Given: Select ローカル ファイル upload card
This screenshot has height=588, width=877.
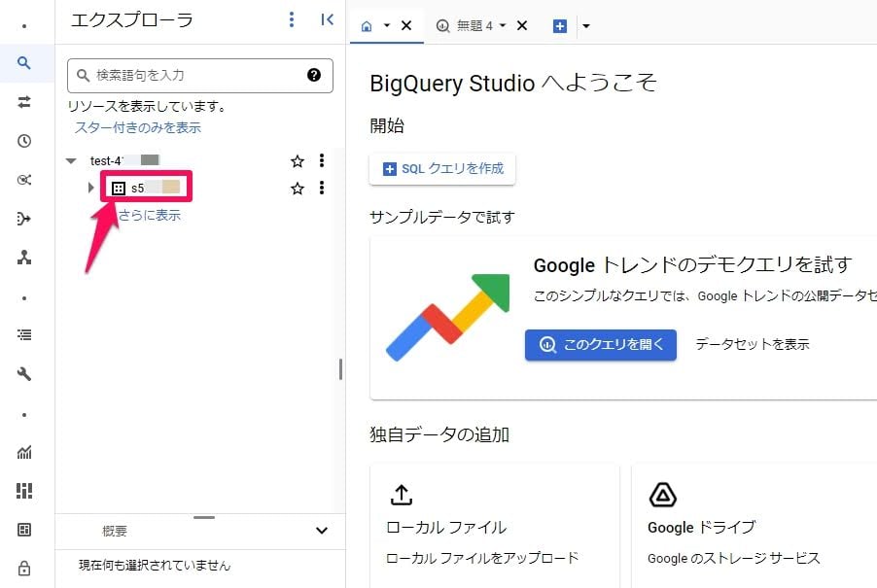Looking at the screenshot, I should [x=495, y=526].
